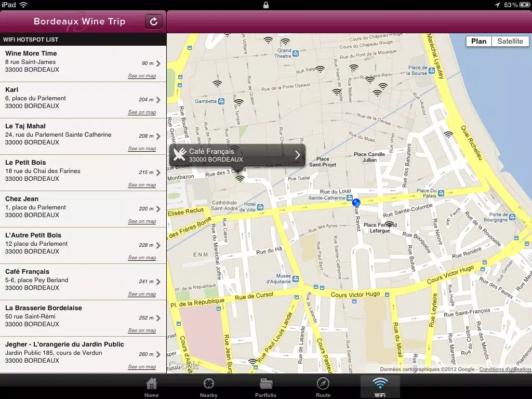This screenshot has width=532, height=399.
Task: Tap Place de la Bourse tram icon
Action: pyautogui.click(x=432, y=71)
